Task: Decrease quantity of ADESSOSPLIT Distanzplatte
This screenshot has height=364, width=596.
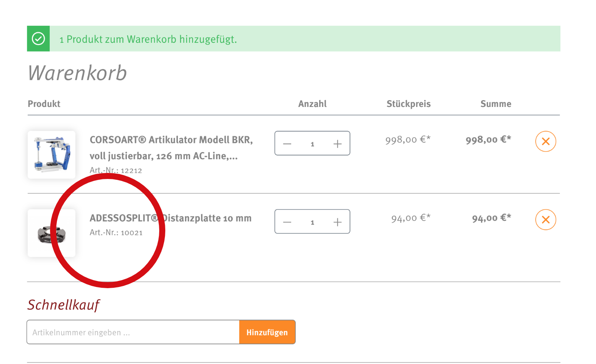Action: pos(287,222)
